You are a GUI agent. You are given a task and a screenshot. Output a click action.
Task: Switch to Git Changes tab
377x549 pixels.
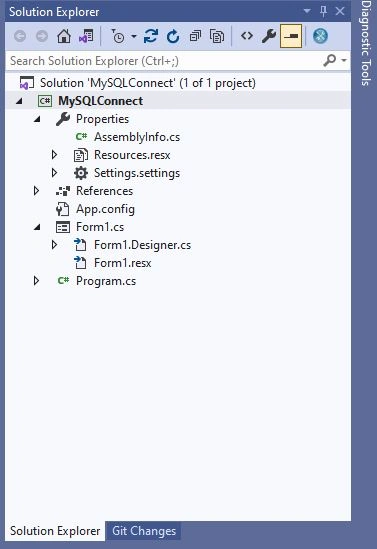(x=144, y=531)
